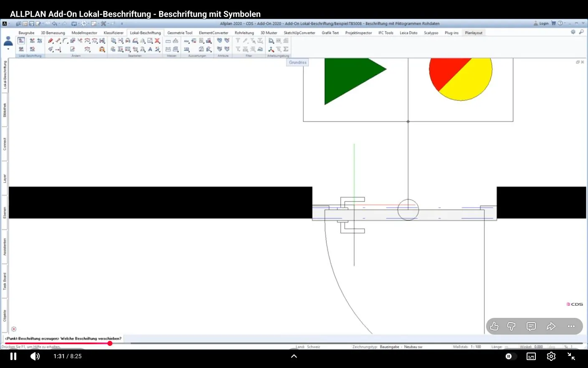Open the gear options icon right of ribbon
The image size is (588, 368).
573,32
